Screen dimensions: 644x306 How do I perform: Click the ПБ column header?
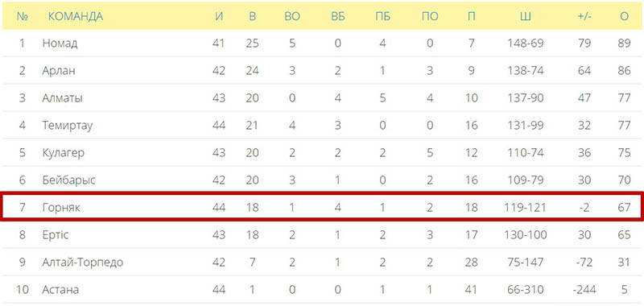(383, 17)
